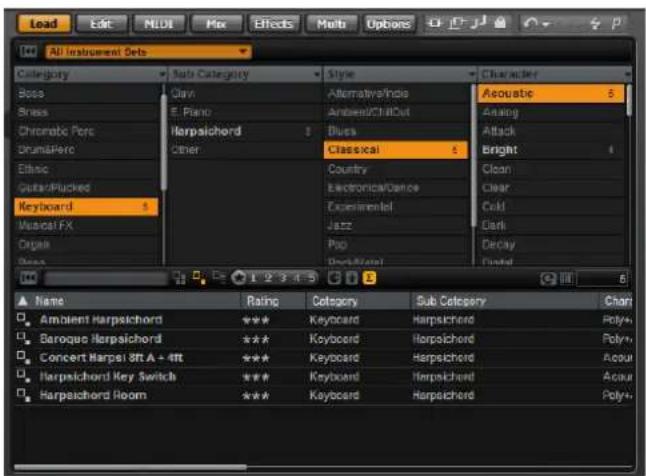The height and width of the screenshot is (476, 646).
Task: Open the All Instrument Sets dropdown
Action: pyautogui.click(x=148, y=52)
